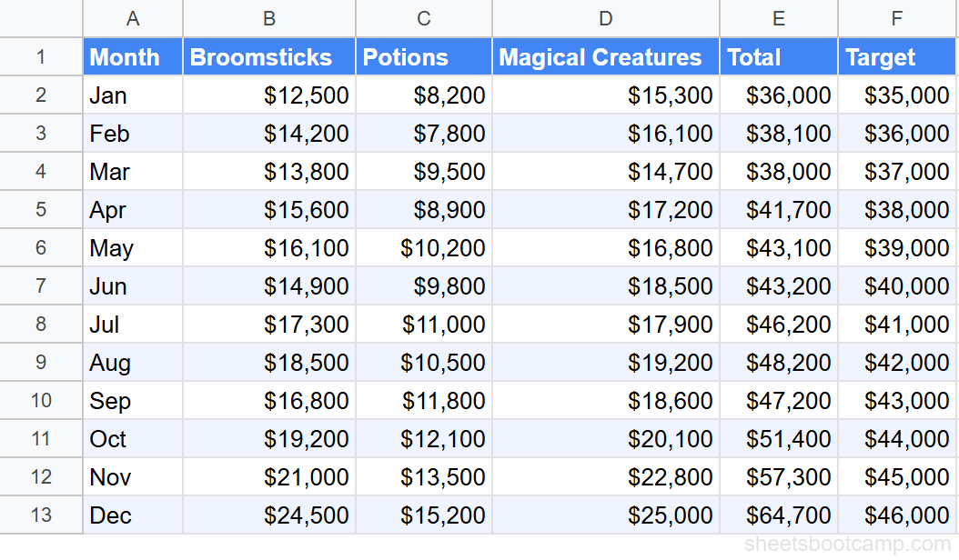The width and height of the screenshot is (959, 560).
Task: Click the Total header cell
Action: (779, 57)
